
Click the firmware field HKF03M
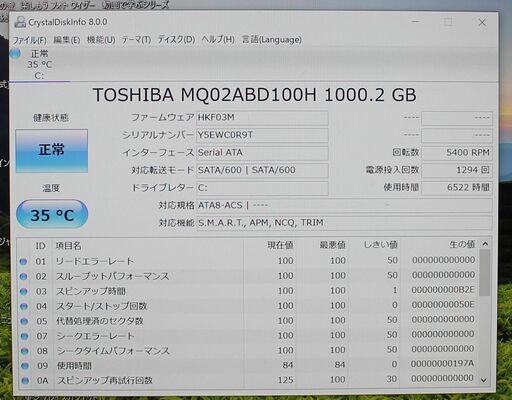click(x=262, y=118)
